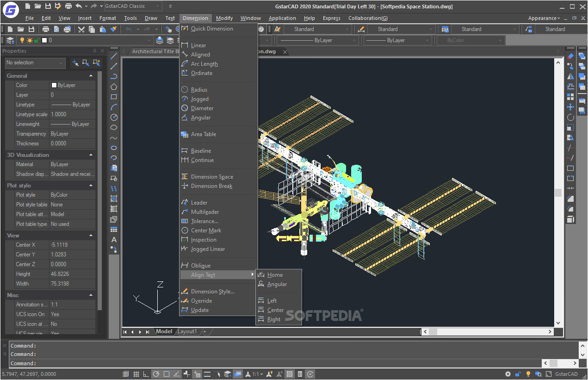Switch to the Layout1 tab
Image resolution: width=588 pixels, height=380 pixels.
(x=187, y=331)
